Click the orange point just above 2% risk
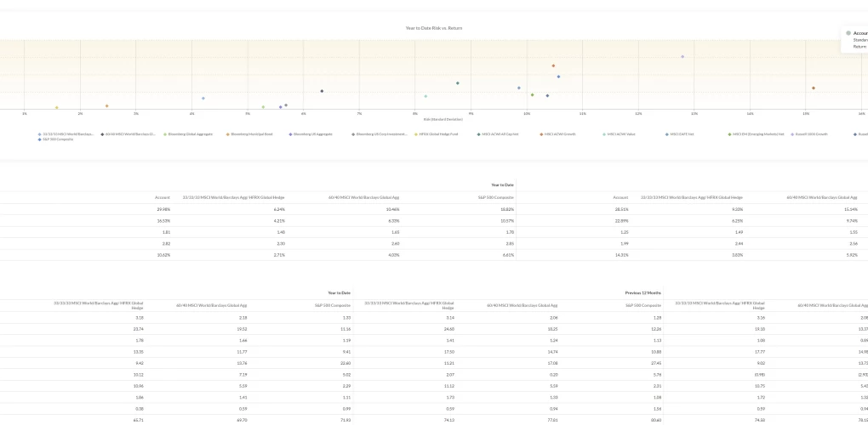This screenshot has height=425, width=868. click(x=107, y=106)
